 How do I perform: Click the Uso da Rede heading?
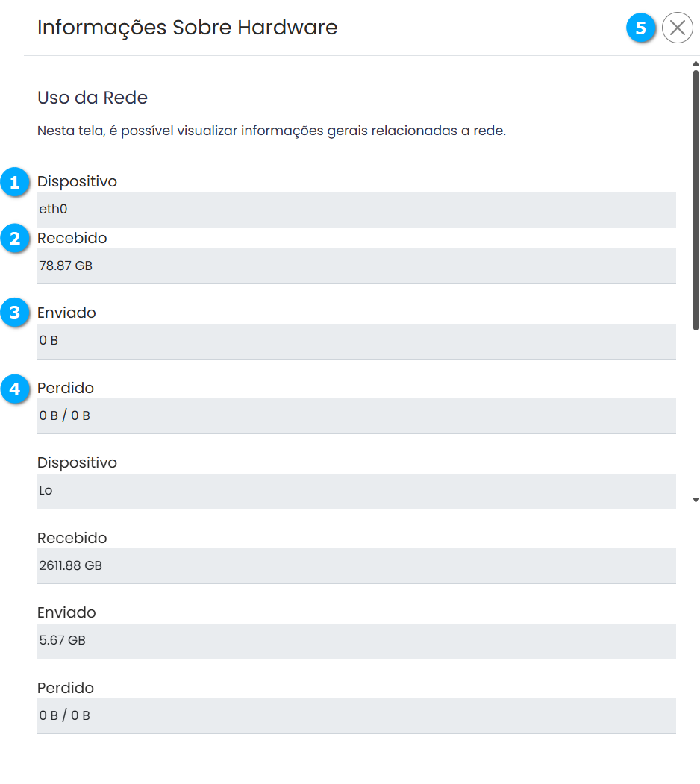pos(93,98)
